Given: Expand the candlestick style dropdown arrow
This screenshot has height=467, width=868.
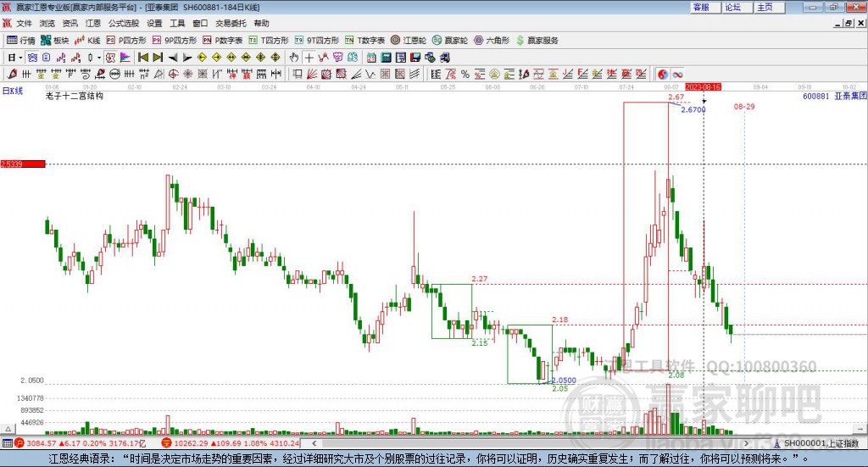Looking at the screenshot, I should [99, 58].
